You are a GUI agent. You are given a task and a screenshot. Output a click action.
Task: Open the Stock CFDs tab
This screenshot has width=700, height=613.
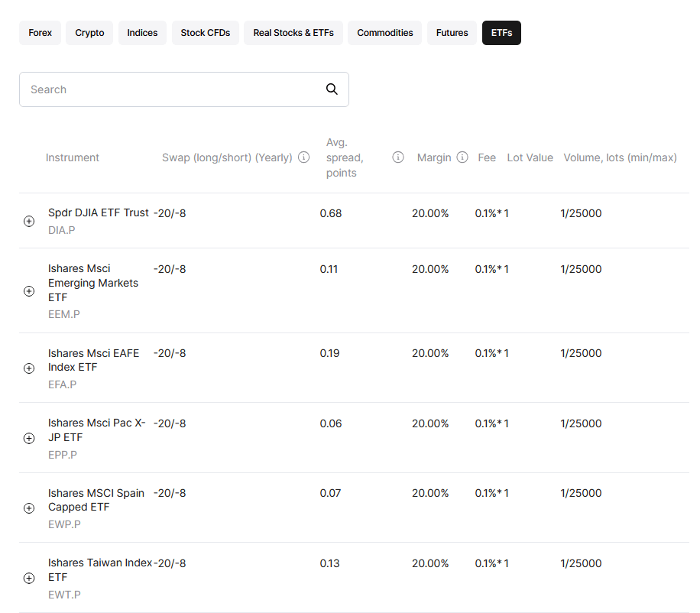click(x=205, y=32)
